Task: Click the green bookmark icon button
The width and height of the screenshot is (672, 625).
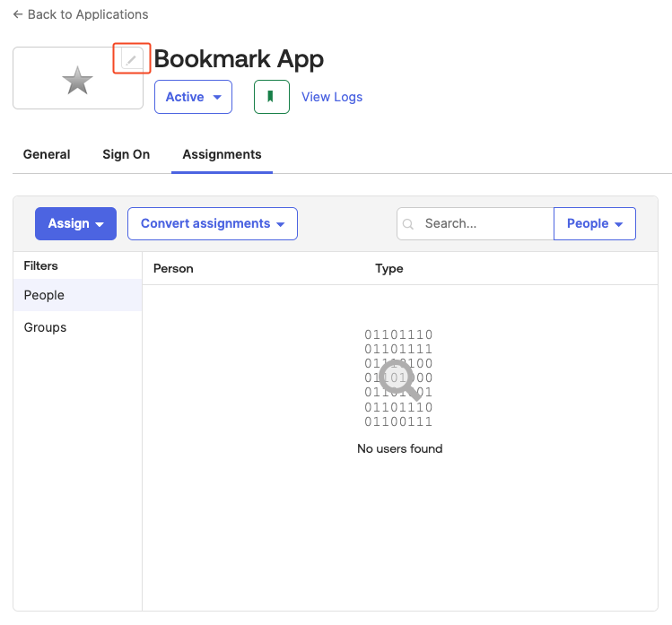Action: pyautogui.click(x=271, y=97)
